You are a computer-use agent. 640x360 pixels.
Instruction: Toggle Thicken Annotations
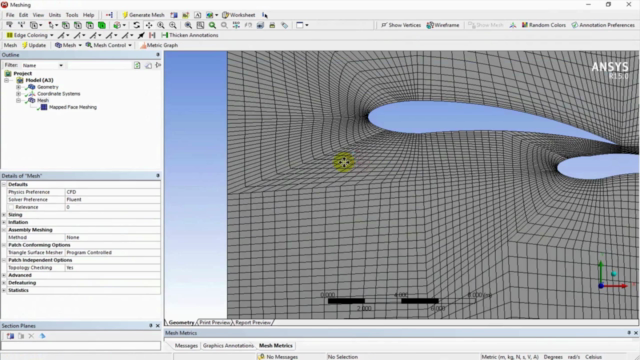point(190,35)
